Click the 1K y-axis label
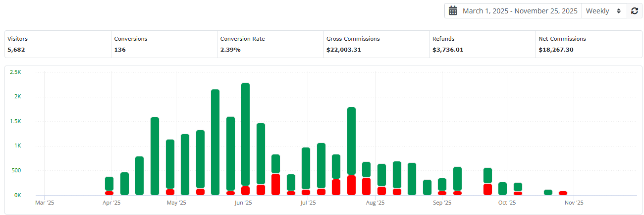 (x=17, y=146)
